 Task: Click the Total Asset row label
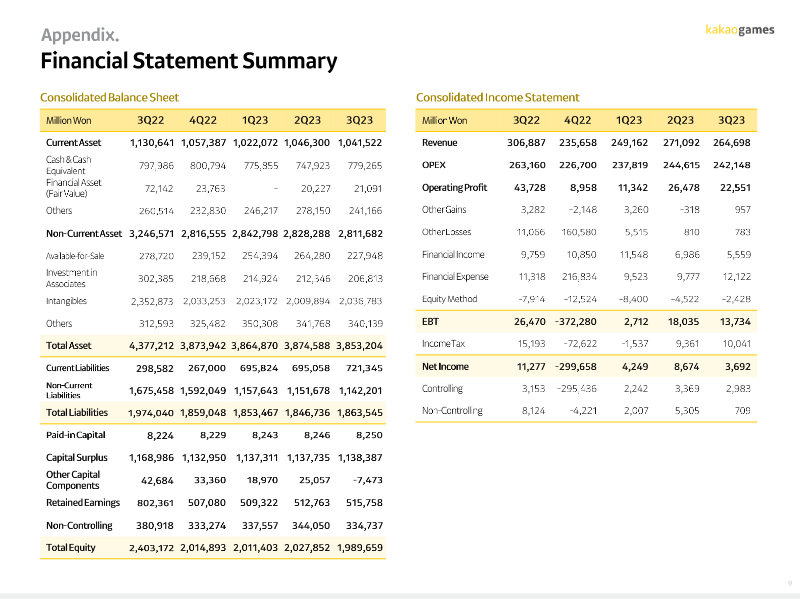68,345
